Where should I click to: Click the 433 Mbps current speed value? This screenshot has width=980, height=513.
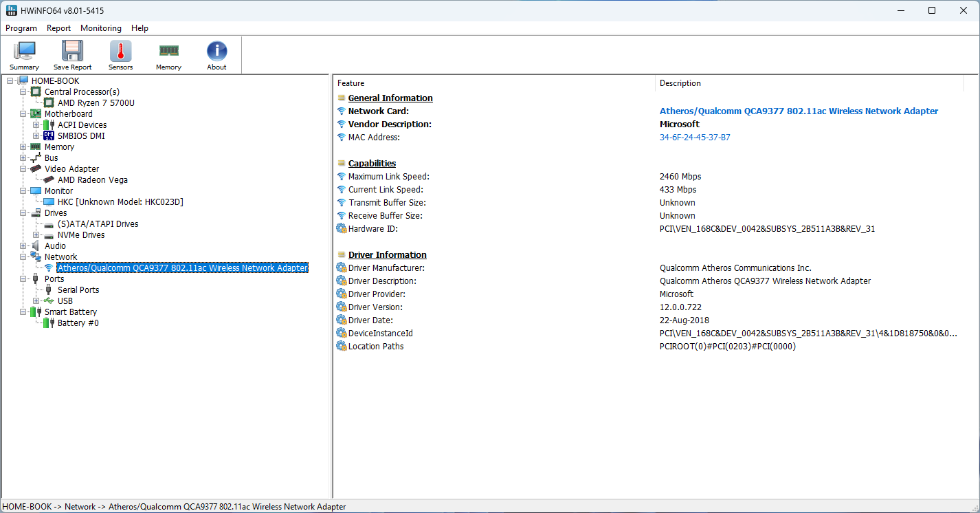click(678, 190)
